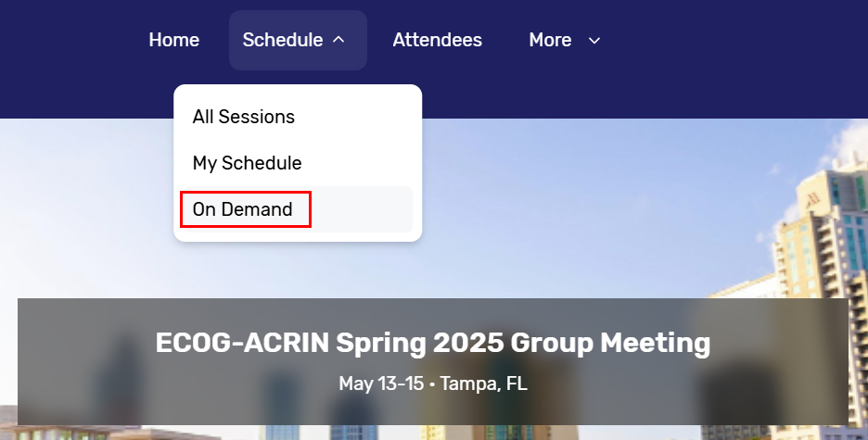Choose My Schedule in the Schedule menu

coord(247,163)
